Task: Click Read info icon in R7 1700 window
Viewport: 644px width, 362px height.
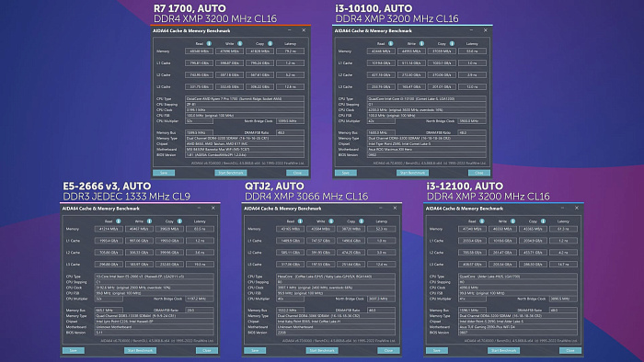Action: click(x=209, y=43)
